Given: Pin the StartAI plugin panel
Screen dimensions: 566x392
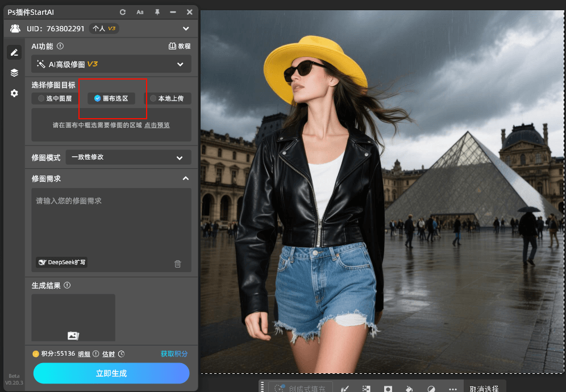Looking at the screenshot, I should pyautogui.click(x=157, y=12).
